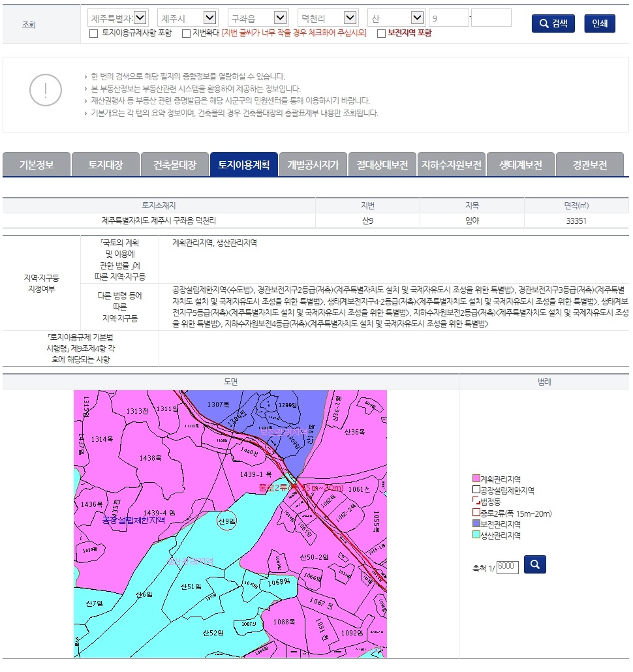633x672 pixels.
Task: Click the cyan 생산관리지역 legend swatch
Action: coord(476,534)
